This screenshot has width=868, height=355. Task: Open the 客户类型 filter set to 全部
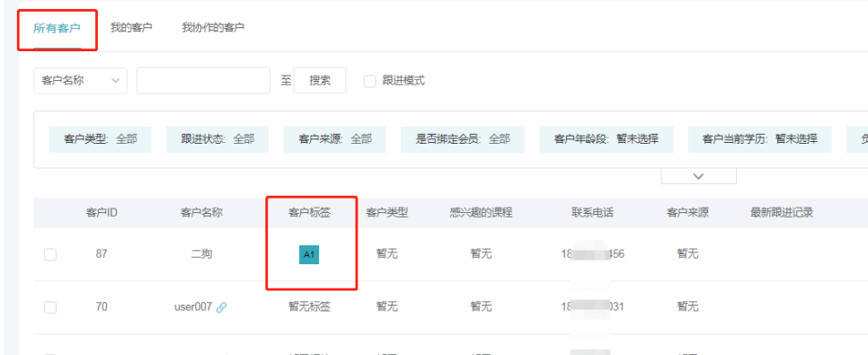click(101, 139)
